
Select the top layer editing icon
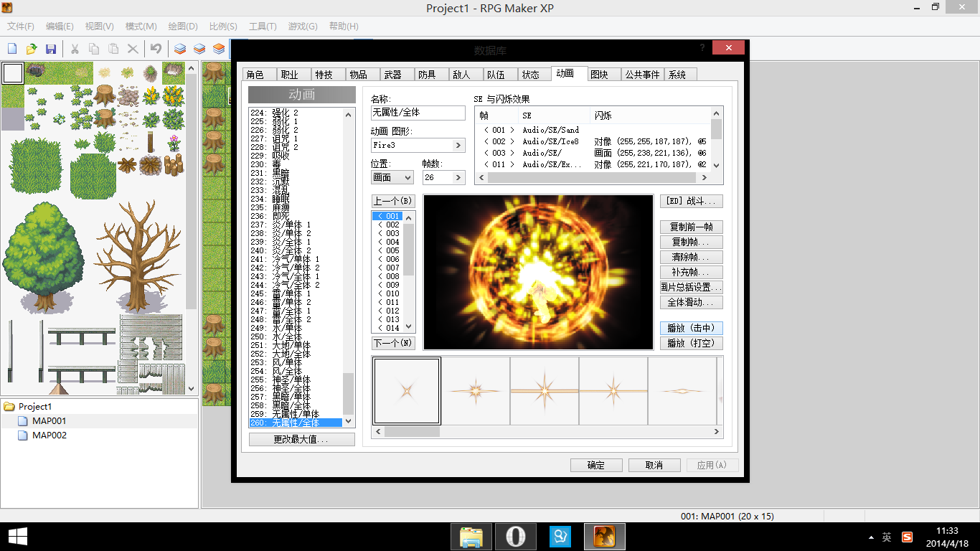pyautogui.click(x=219, y=49)
